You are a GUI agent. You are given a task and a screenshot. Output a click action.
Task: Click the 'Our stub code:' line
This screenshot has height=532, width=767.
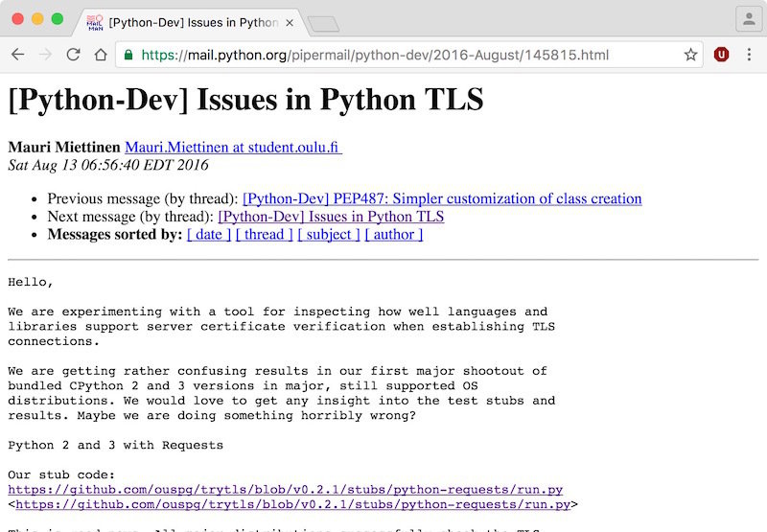61,474
